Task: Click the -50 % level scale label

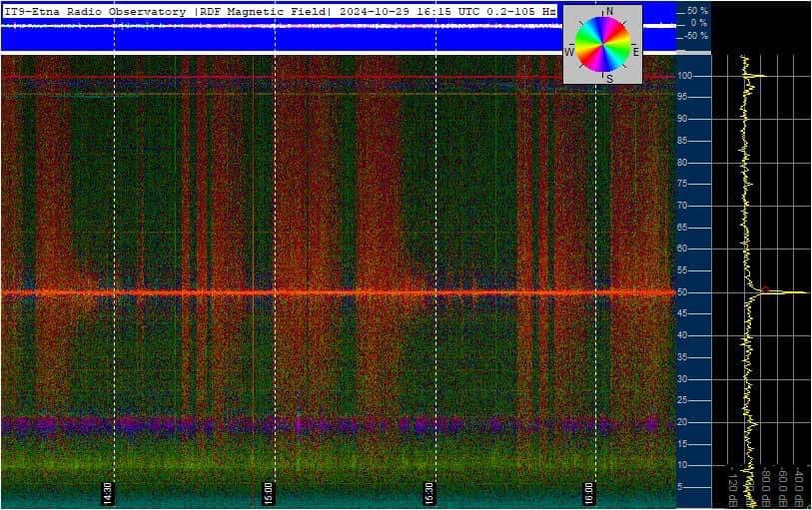Action: [x=694, y=36]
